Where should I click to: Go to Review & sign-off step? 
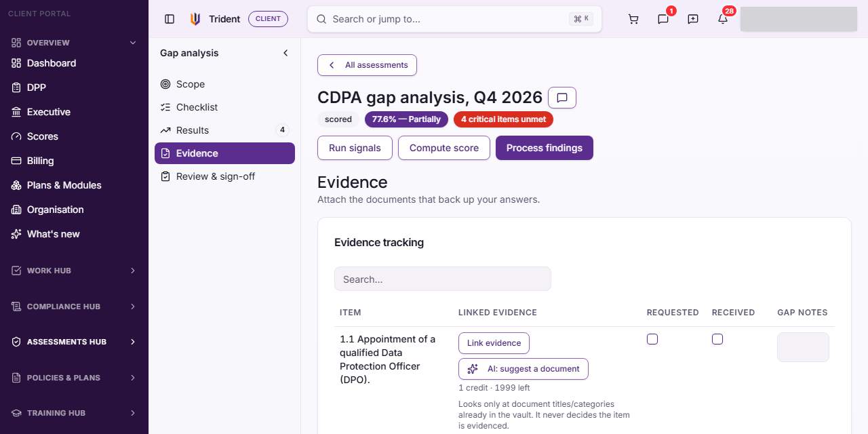tap(224, 176)
